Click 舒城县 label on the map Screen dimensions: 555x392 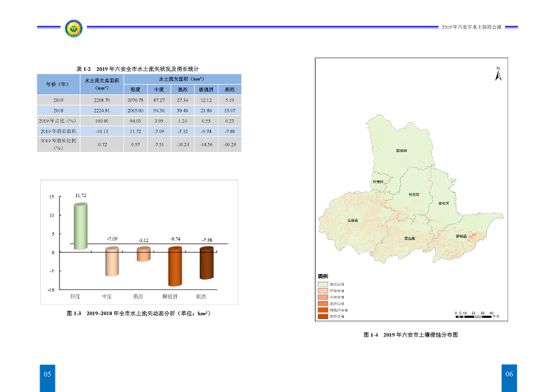[461, 236]
